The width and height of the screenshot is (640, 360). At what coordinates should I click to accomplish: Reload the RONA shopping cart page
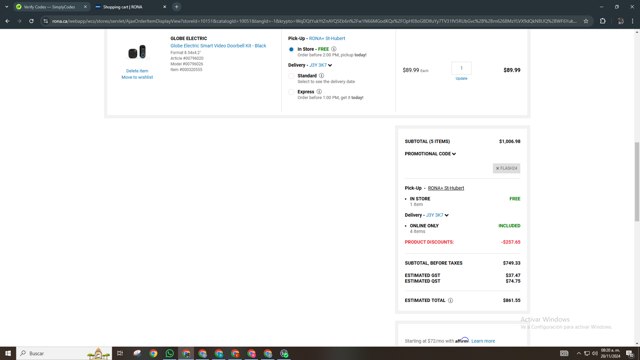pyautogui.click(x=31, y=21)
